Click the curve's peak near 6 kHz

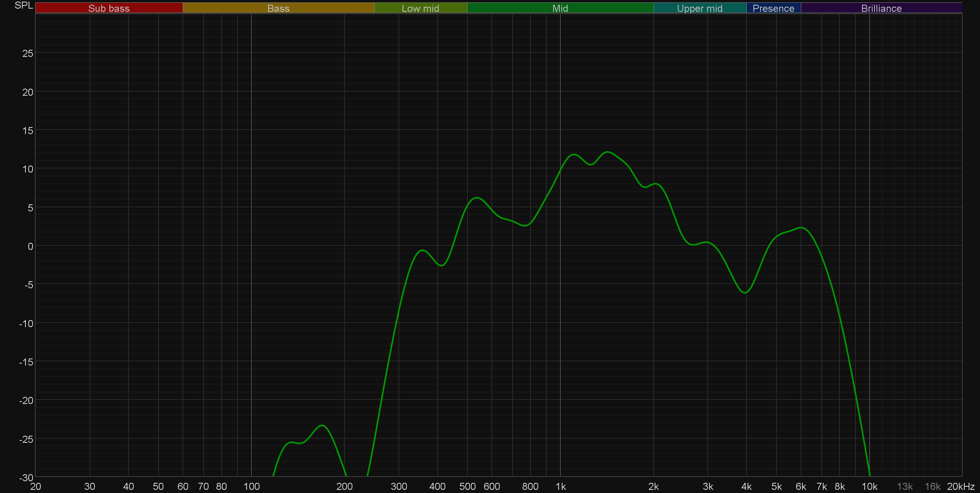[801, 227]
